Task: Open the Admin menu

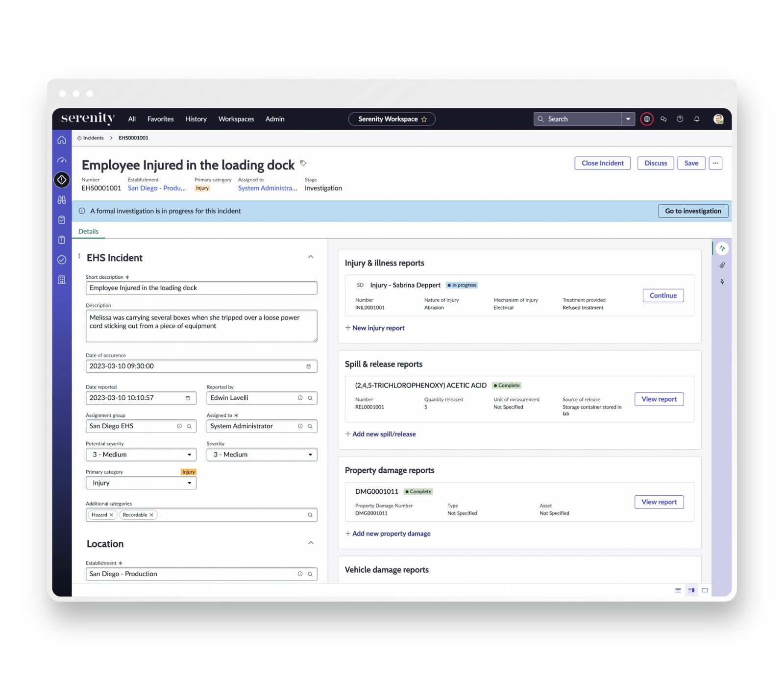Action: (275, 119)
